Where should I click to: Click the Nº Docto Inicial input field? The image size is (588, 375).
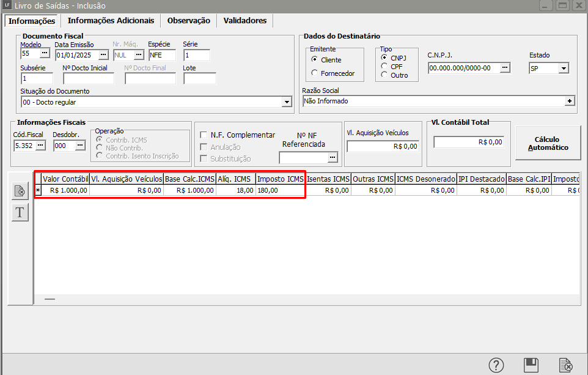(x=88, y=78)
